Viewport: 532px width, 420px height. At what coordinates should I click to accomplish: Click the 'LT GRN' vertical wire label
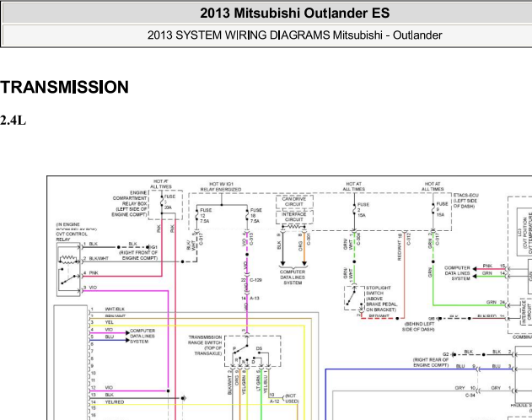pyautogui.click(x=259, y=383)
